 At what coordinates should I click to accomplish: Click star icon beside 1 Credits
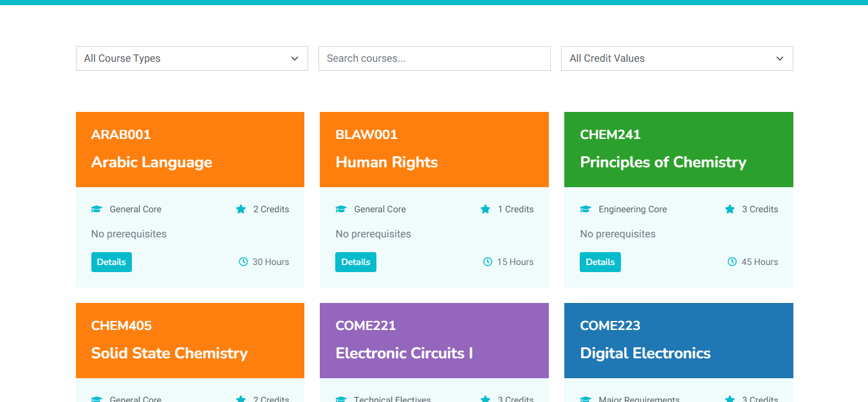coord(485,209)
